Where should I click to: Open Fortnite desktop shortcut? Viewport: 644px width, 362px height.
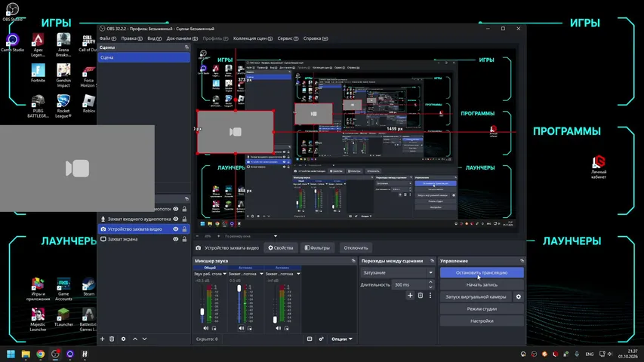click(x=38, y=73)
